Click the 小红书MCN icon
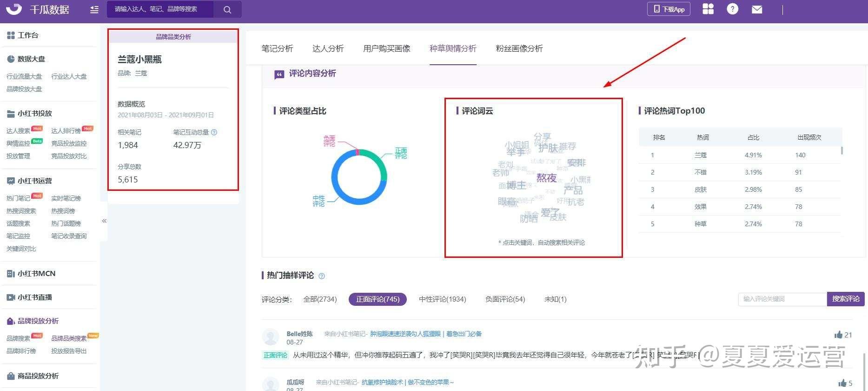 pyautogui.click(x=11, y=274)
